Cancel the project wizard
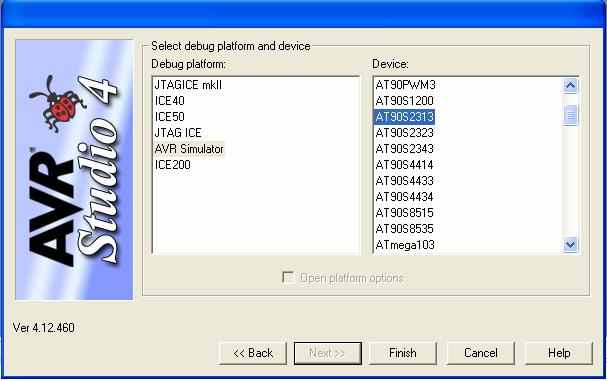 [x=481, y=353]
